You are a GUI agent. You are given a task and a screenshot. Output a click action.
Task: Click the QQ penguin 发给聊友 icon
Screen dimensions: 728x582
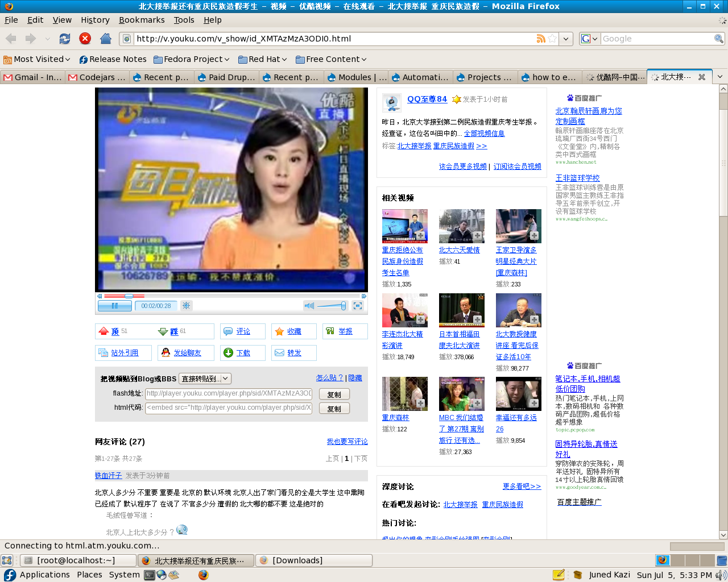pos(166,352)
